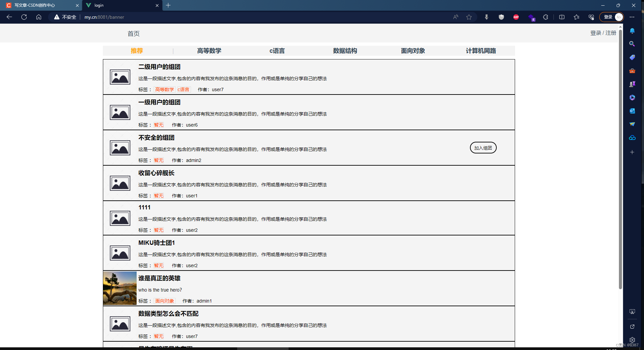Screen dimensions: 644x350
Task: Open the sidebar screenshot capture icon
Action: click(632, 312)
